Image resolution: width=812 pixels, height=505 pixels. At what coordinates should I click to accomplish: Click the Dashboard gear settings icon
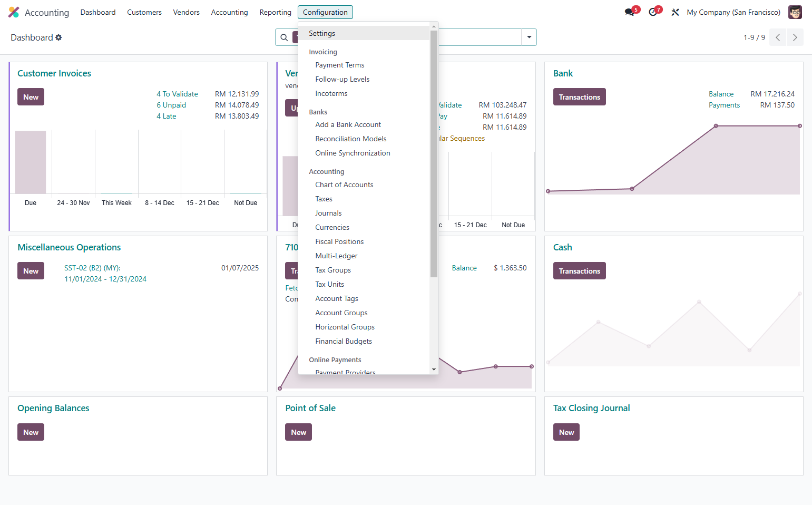(58, 37)
